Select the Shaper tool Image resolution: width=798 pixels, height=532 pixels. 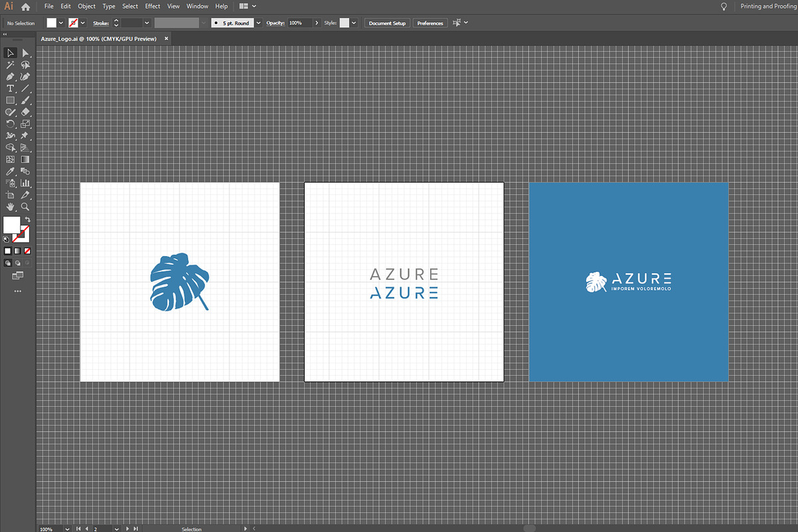pyautogui.click(x=11, y=112)
